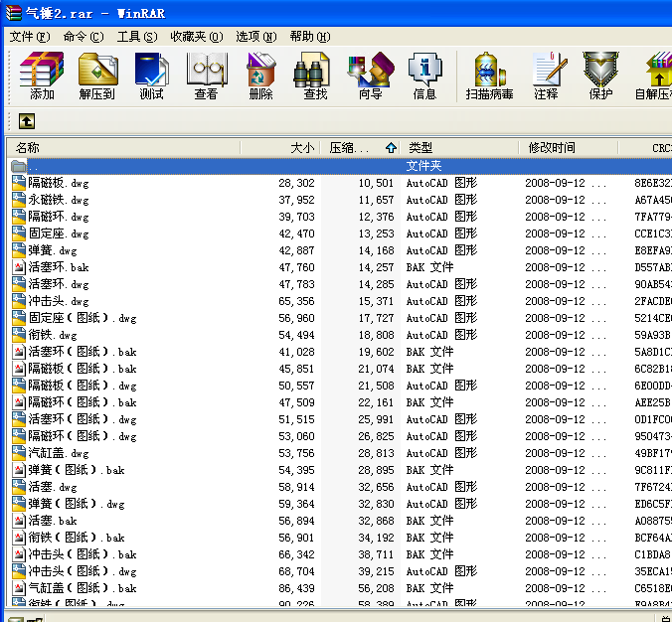Run the 测试 (Test) archive tool
This screenshot has height=622, width=672.
152,76
